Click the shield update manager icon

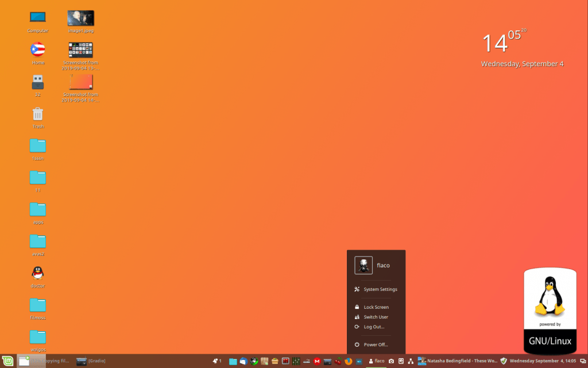click(504, 361)
